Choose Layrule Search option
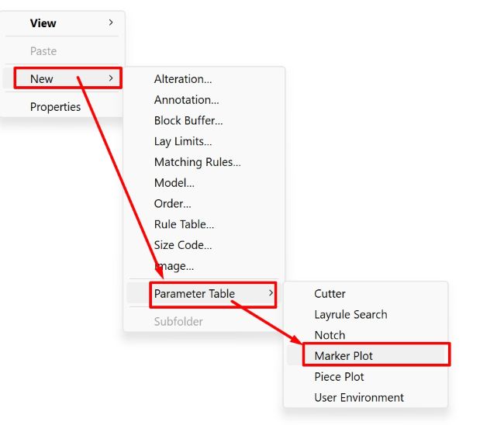The image size is (504, 425). (x=350, y=314)
